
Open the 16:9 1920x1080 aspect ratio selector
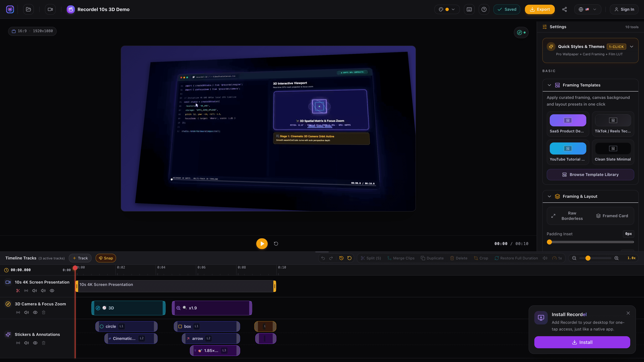33,31
